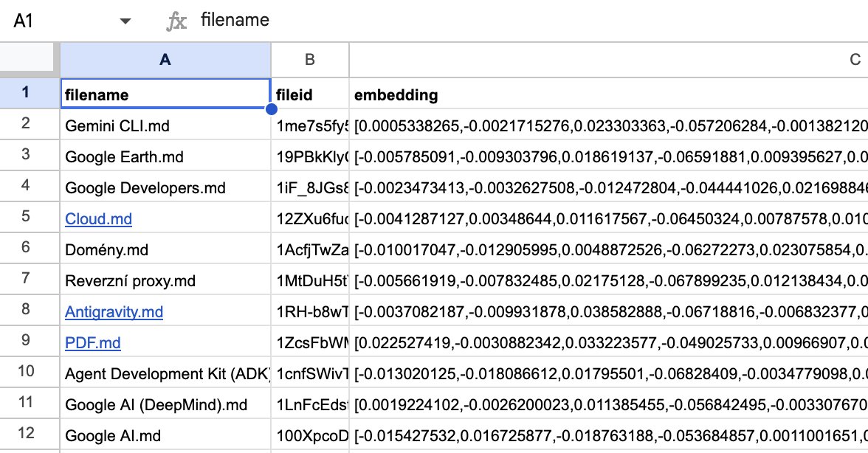Image resolution: width=868 pixels, height=453 pixels.
Task: Select fileid cell starting 1AcfjTwZa
Action: [x=310, y=249]
